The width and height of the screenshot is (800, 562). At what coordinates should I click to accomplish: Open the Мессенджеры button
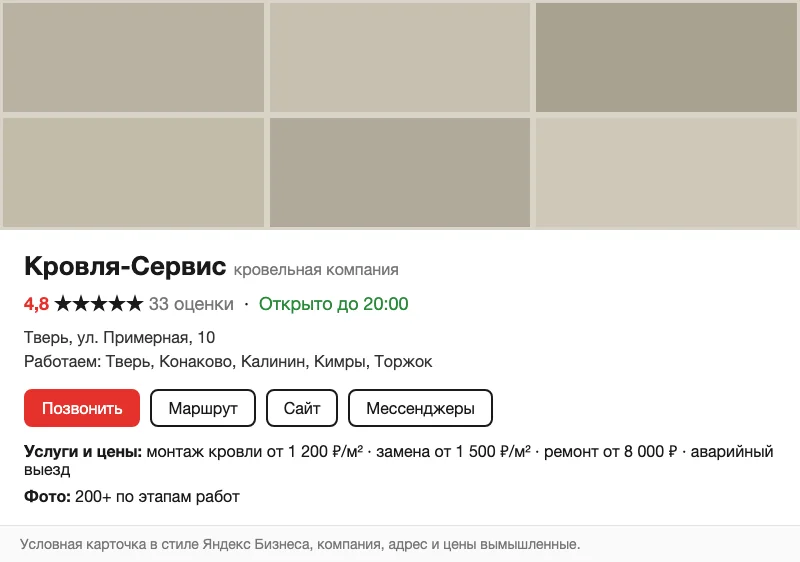coord(420,408)
